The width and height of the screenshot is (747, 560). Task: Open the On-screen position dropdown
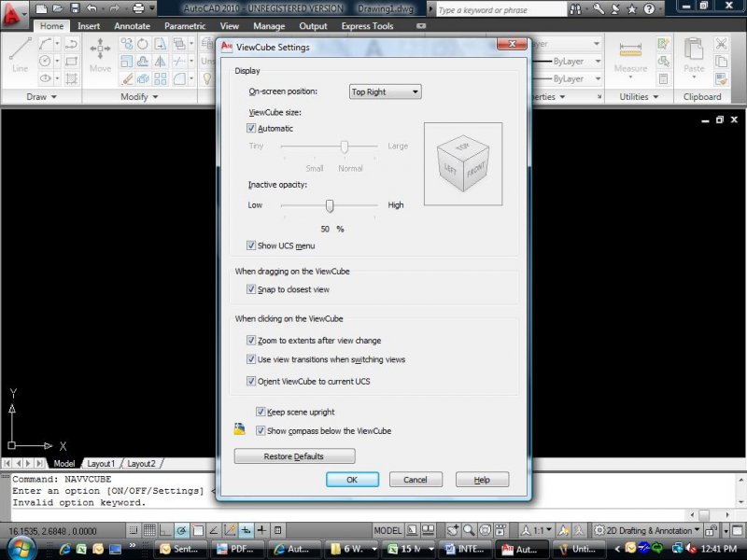point(385,91)
